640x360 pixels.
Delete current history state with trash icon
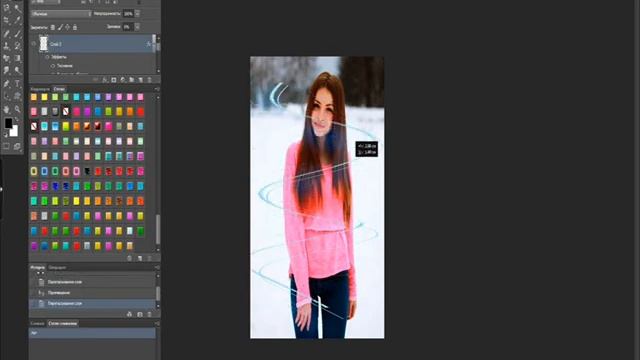pos(149,314)
